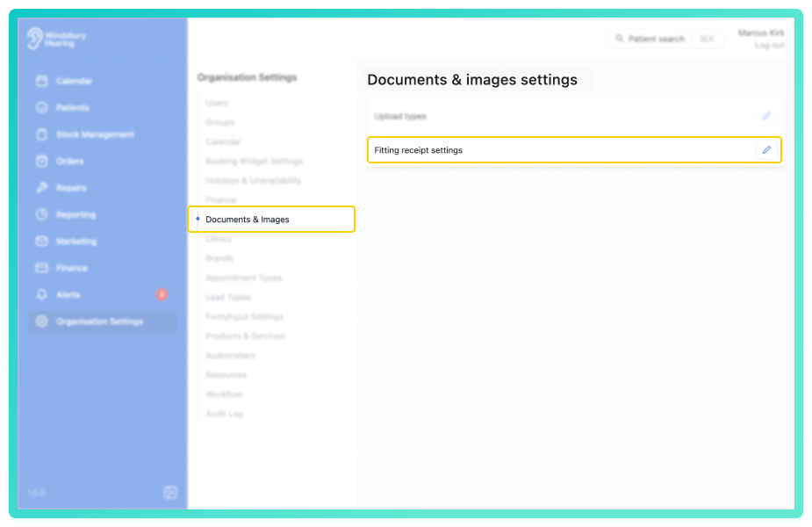Navigate to Repairs
The height and width of the screenshot is (527, 812).
pos(71,188)
